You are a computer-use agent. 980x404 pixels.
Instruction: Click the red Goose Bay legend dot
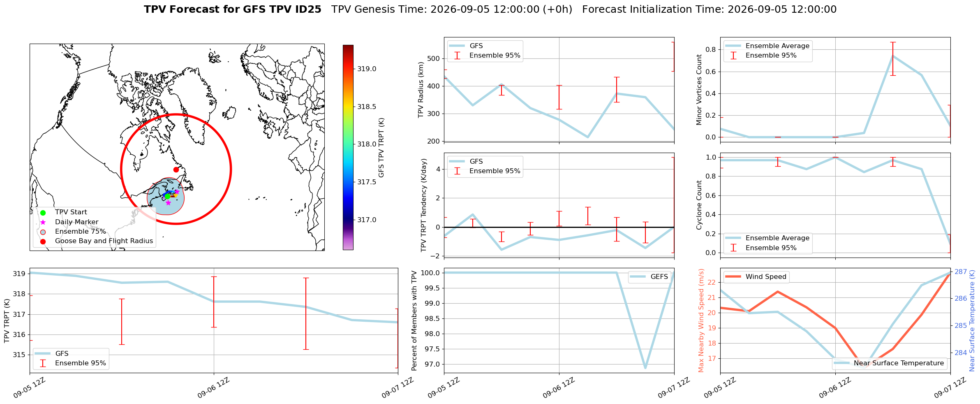[x=43, y=241]
